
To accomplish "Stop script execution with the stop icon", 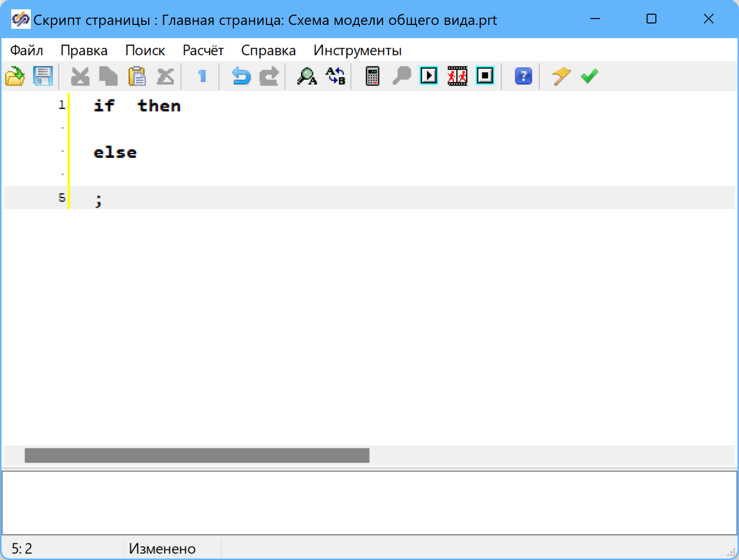I will [x=485, y=76].
